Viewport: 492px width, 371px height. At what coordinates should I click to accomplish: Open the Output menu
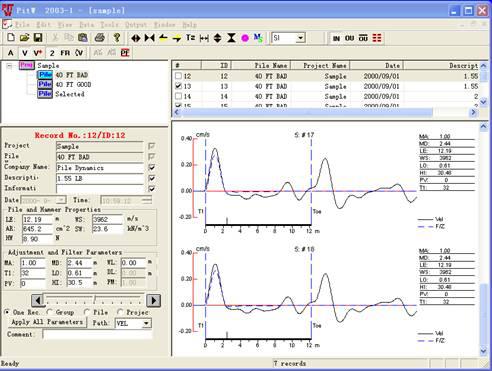136,25
